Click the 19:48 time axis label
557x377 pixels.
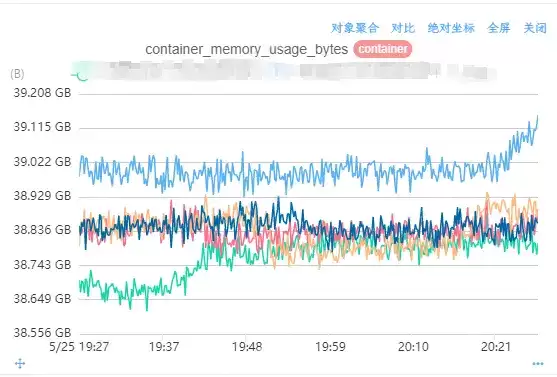pyautogui.click(x=247, y=347)
